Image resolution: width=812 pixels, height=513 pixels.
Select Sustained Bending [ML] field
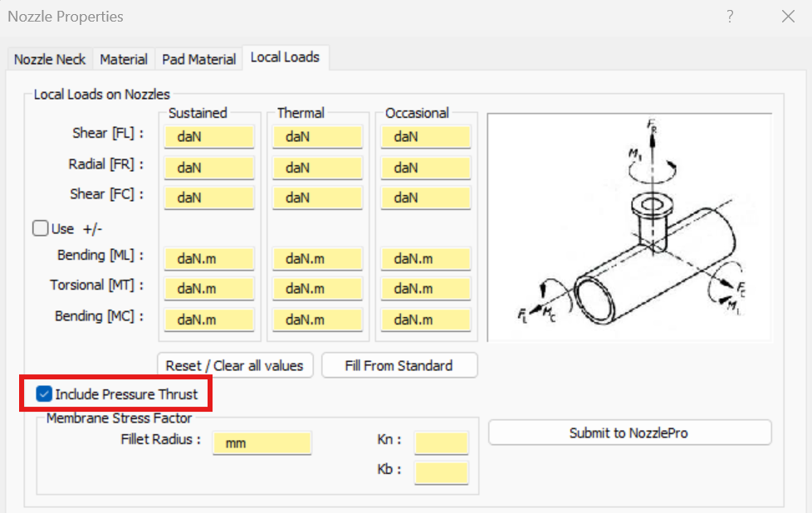(209, 259)
